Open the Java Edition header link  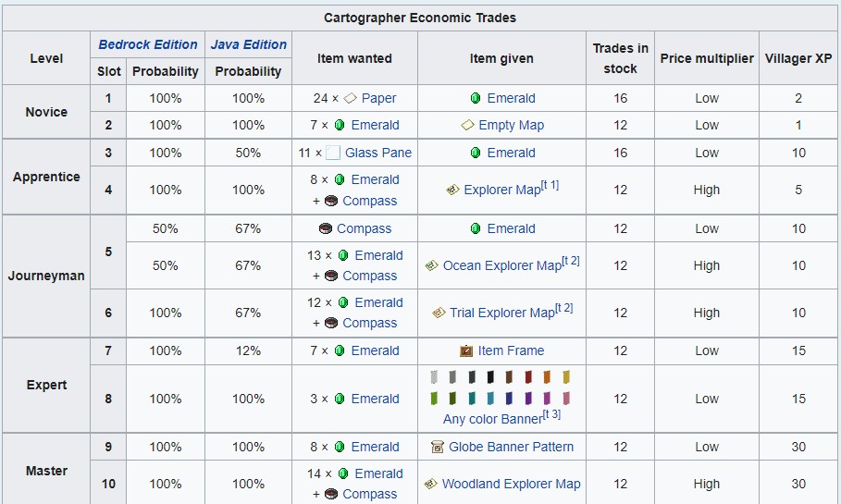248,44
